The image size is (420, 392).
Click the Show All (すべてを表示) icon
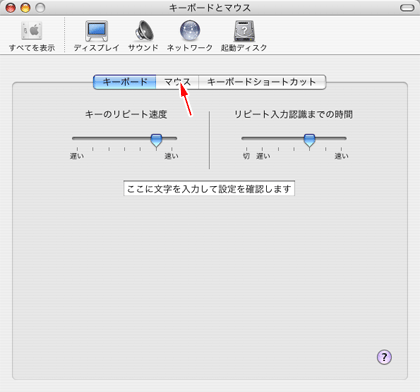pos(32,36)
